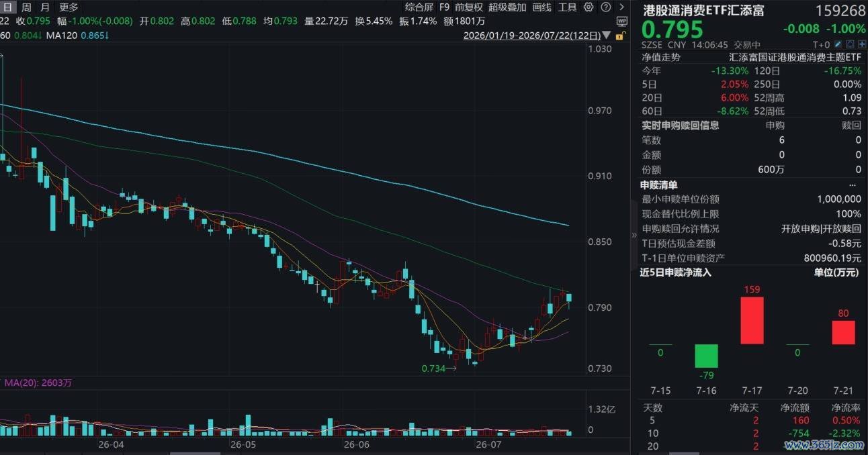Screen dimensions: 868x455
Task: Click the T日预估现金差额 -0.58元 value
Action: 845,244
